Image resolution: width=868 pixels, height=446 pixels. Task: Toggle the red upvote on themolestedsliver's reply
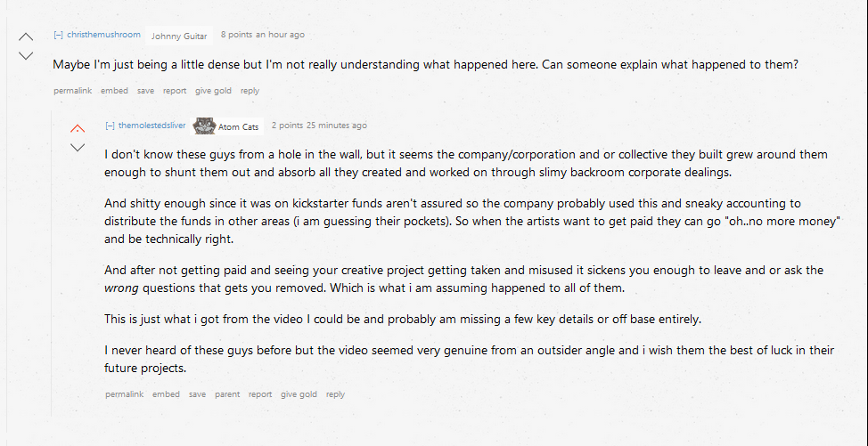click(x=78, y=129)
